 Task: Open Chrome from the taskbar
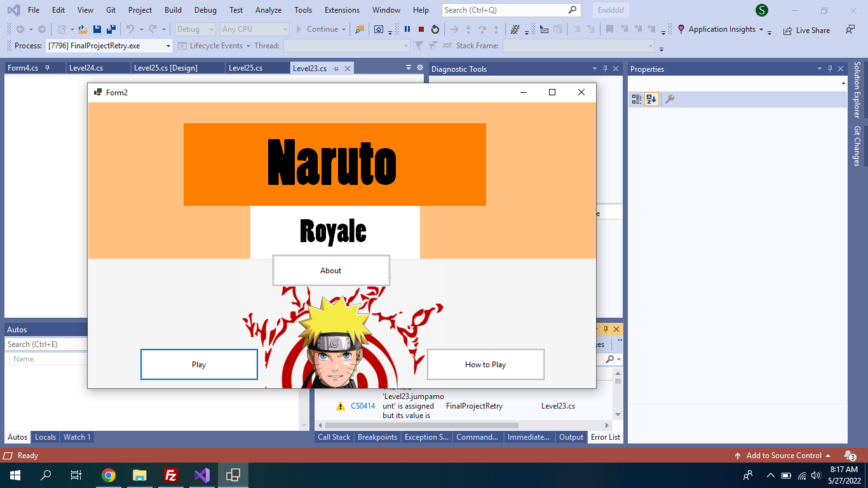click(109, 475)
